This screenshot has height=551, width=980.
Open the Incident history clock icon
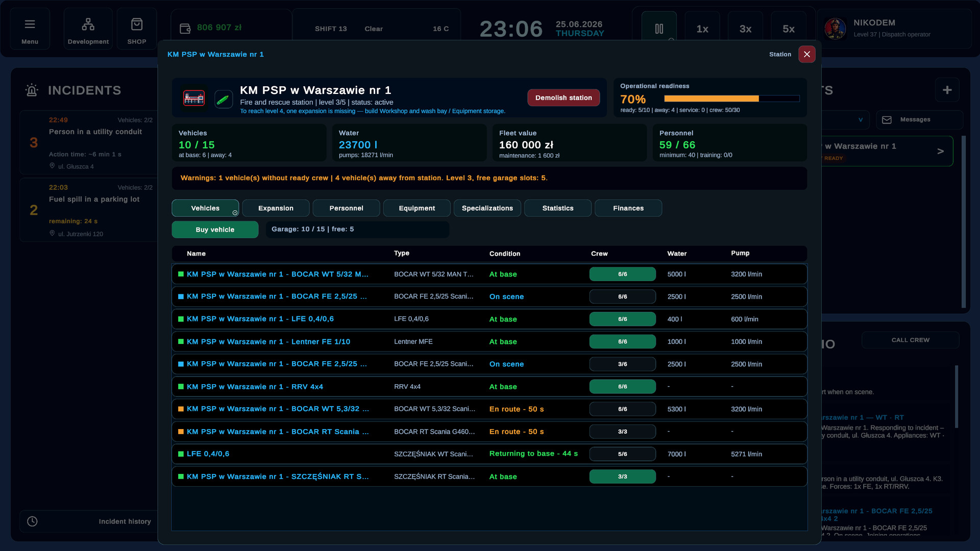pyautogui.click(x=32, y=521)
